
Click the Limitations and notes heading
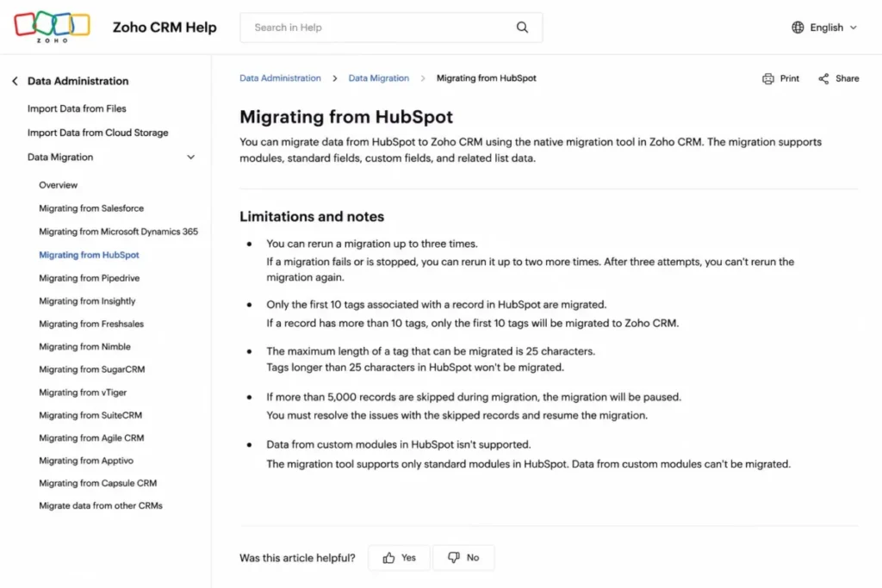click(312, 216)
